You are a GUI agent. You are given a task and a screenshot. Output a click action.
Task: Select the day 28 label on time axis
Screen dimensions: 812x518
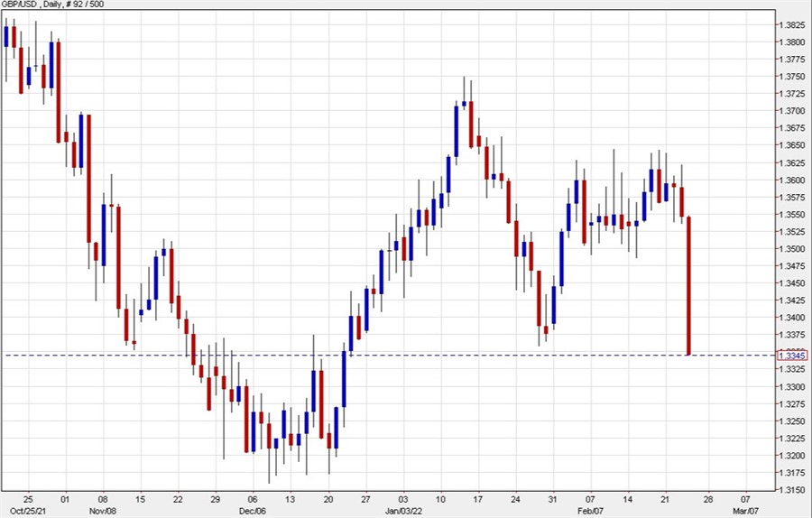click(x=708, y=500)
